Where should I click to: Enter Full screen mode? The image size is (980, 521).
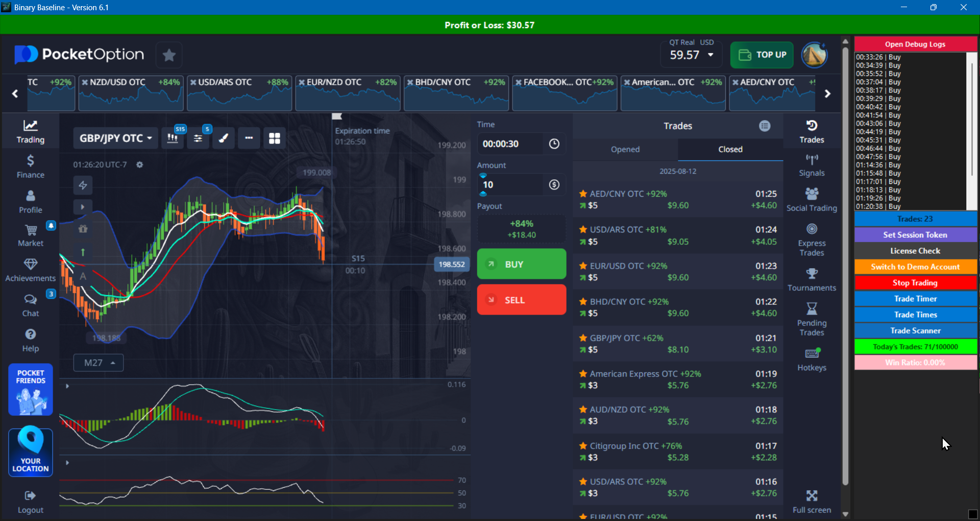pos(812,502)
